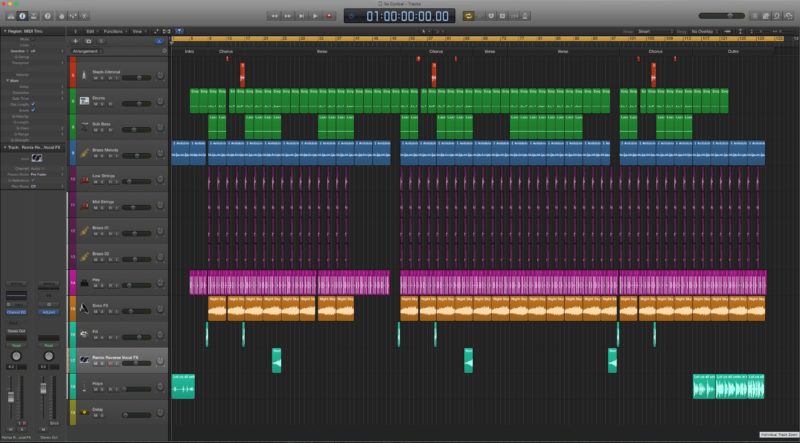
Task: Collapse the Region MIDI Thru disclosure triangle
Action: pyautogui.click(x=5, y=31)
